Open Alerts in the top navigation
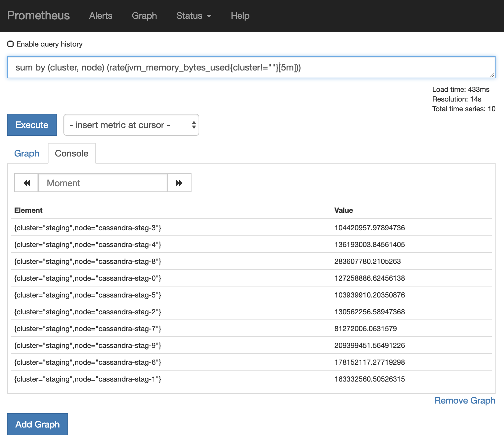Image resolution: width=504 pixels, height=443 pixels. coord(101,16)
